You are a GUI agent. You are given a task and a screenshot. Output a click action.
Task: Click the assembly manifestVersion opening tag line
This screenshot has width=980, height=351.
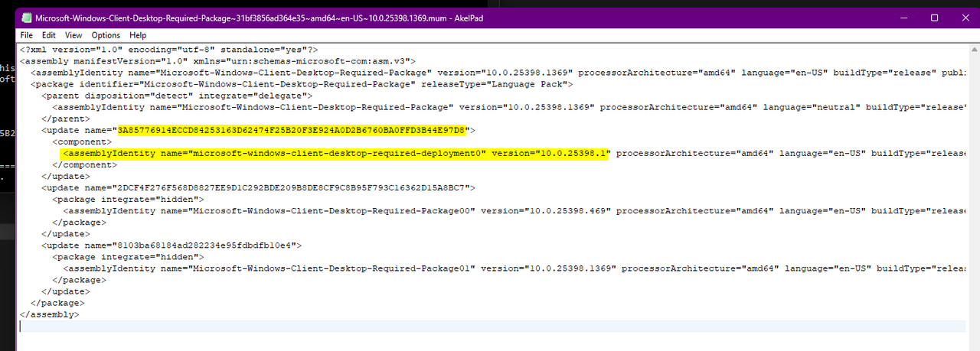(217, 60)
